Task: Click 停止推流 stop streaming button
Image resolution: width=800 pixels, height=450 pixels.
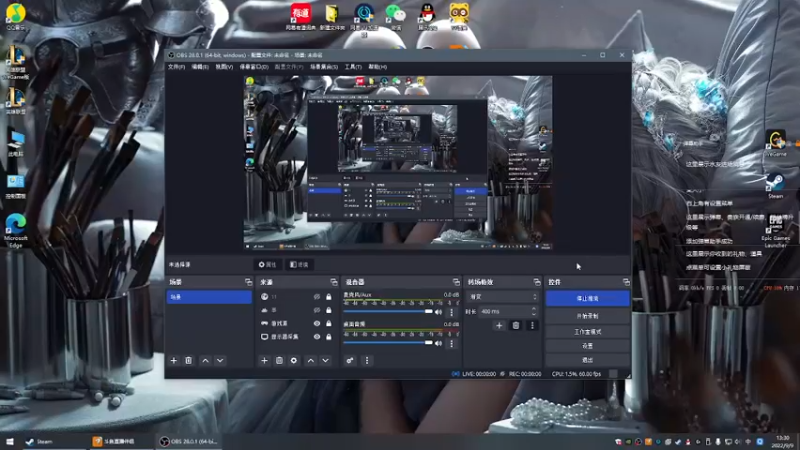Action: pyautogui.click(x=587, y=298)
